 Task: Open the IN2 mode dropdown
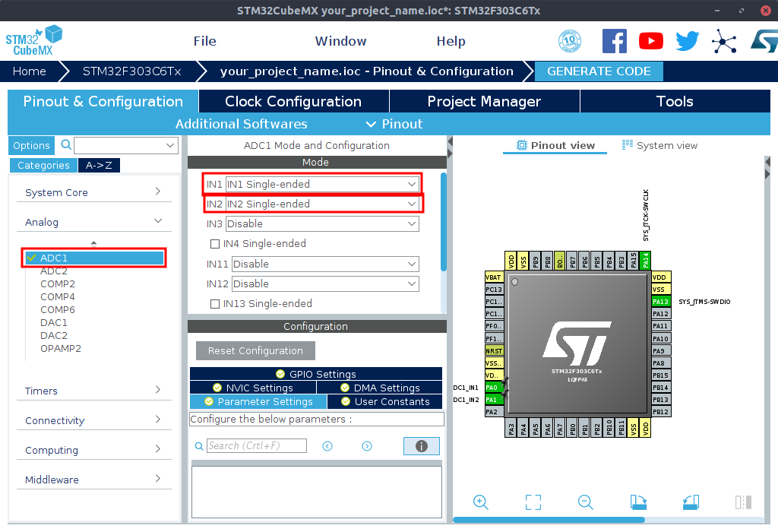[x=322, y=204]
